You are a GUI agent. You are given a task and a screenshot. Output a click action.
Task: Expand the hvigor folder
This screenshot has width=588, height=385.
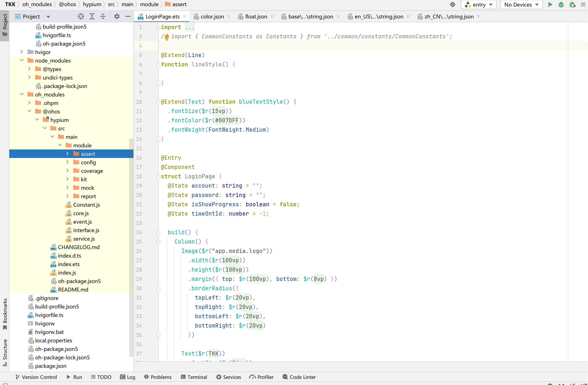[x=22, y=52]
